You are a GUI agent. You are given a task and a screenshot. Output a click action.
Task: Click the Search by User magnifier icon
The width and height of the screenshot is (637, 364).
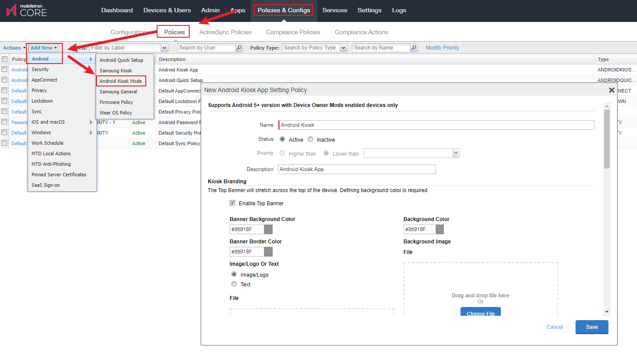(239, 48)
